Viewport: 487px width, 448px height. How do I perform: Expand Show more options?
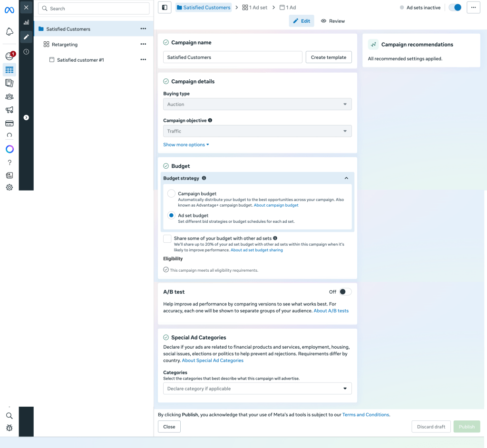[x=186, y=145]
